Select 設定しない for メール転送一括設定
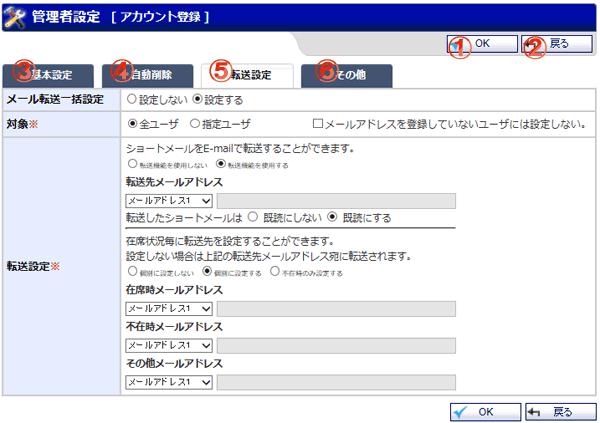 132,100
